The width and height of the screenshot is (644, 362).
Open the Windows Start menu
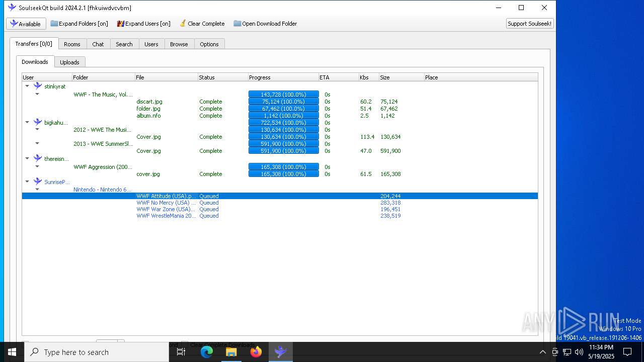point(12,352)
